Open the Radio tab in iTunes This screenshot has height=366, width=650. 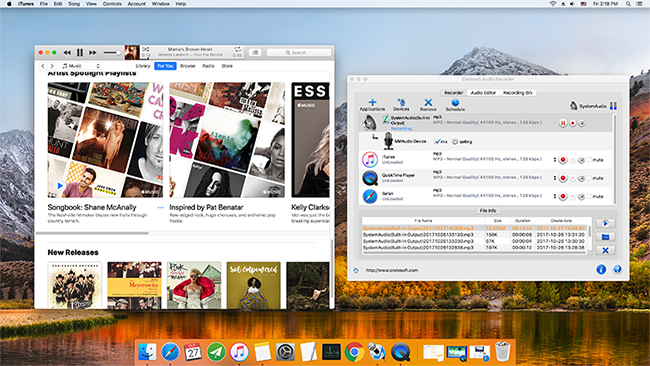(209, 66)
